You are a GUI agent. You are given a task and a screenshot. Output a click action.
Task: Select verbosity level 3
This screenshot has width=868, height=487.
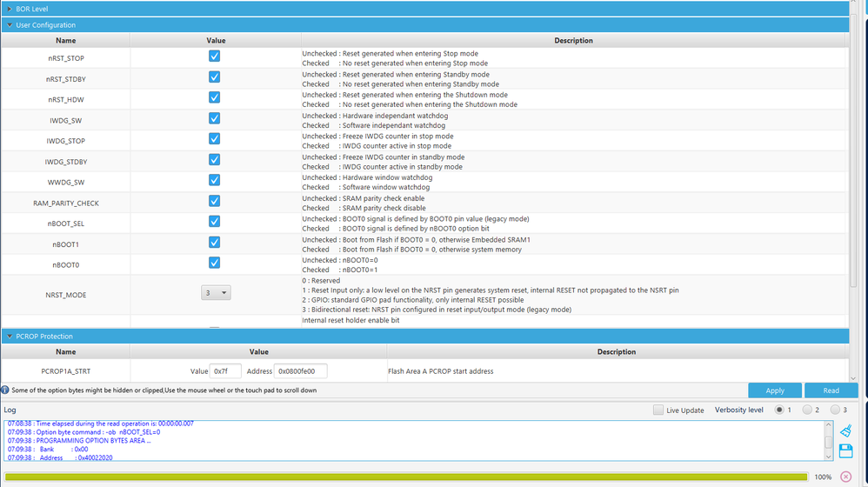coord(835,410)
